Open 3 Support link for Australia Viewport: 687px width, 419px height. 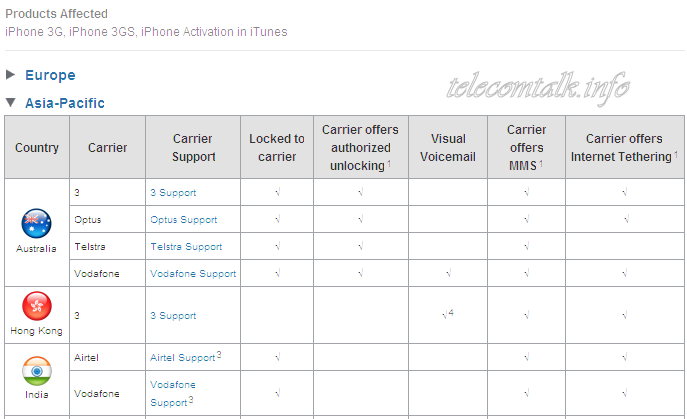coord(173,192)
